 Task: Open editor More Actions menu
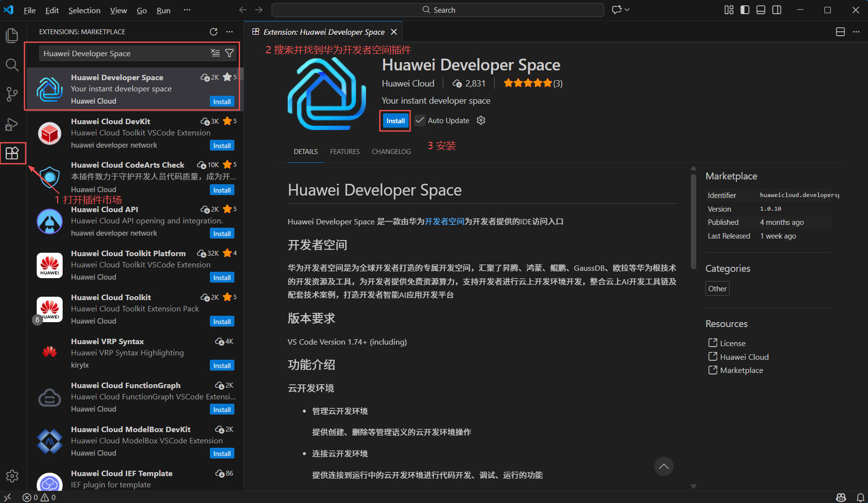point(856,32)
